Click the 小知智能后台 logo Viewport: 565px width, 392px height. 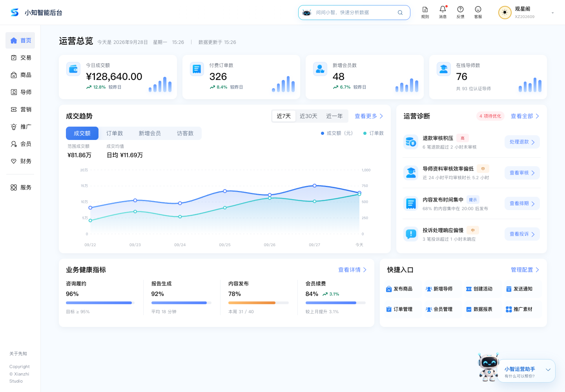click(x=36, y=13)
